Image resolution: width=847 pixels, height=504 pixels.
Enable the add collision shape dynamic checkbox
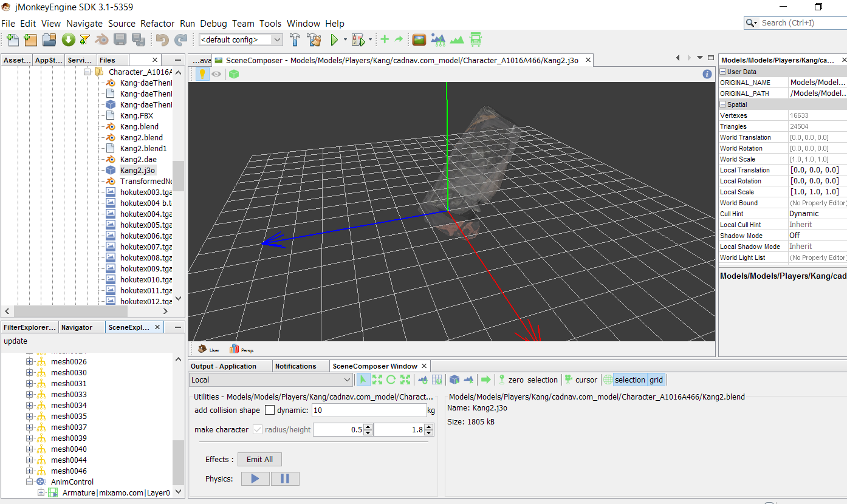click(270, 410)
